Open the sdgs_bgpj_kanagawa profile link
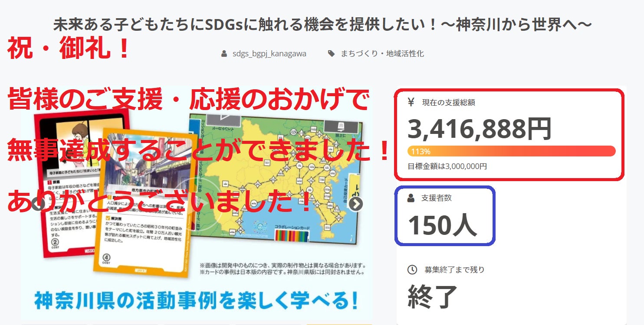The width and height of the screenshot is (644, 325). click(x=269, y=54)
